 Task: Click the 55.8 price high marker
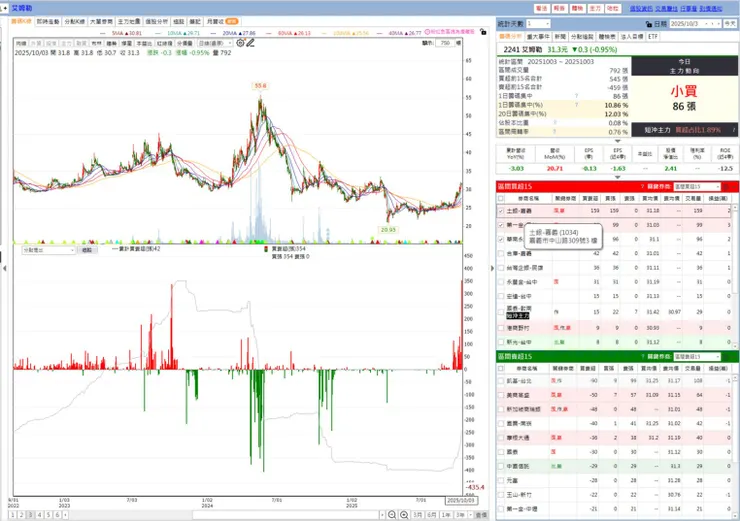click(x=260, y=86)
